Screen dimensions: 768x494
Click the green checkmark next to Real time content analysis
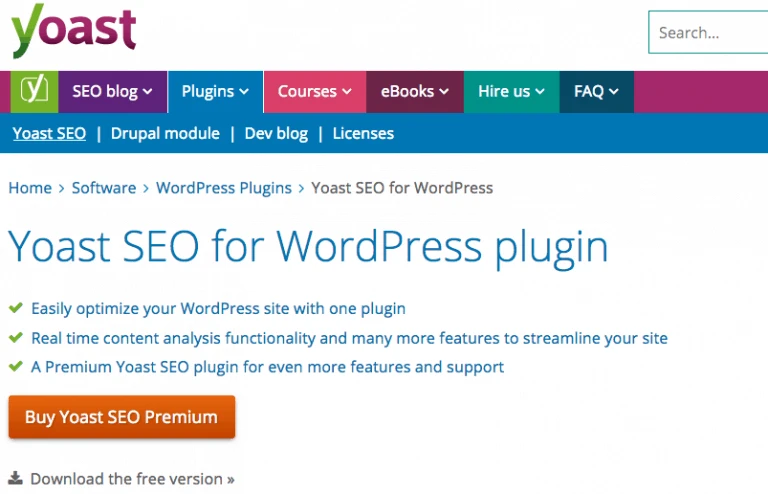(16, 337)
